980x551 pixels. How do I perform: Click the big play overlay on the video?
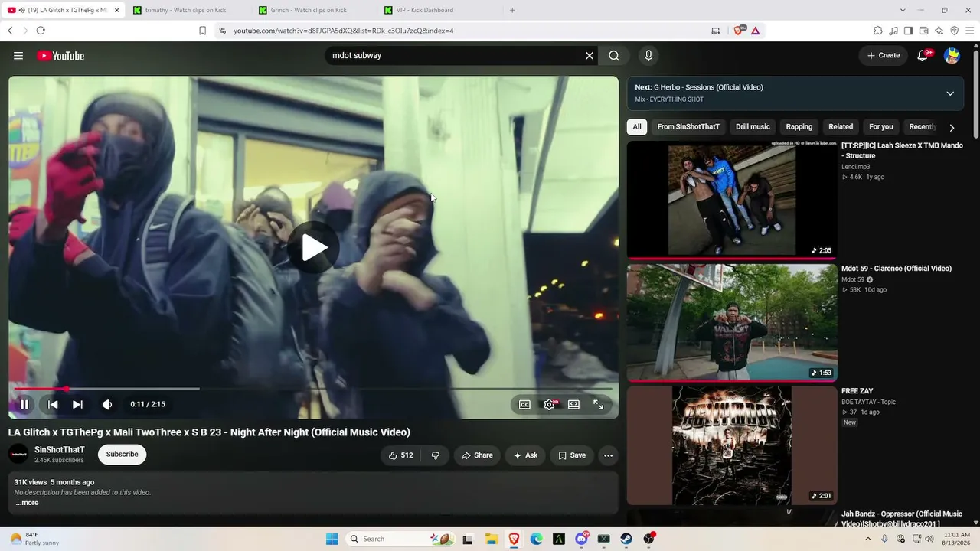314,247
